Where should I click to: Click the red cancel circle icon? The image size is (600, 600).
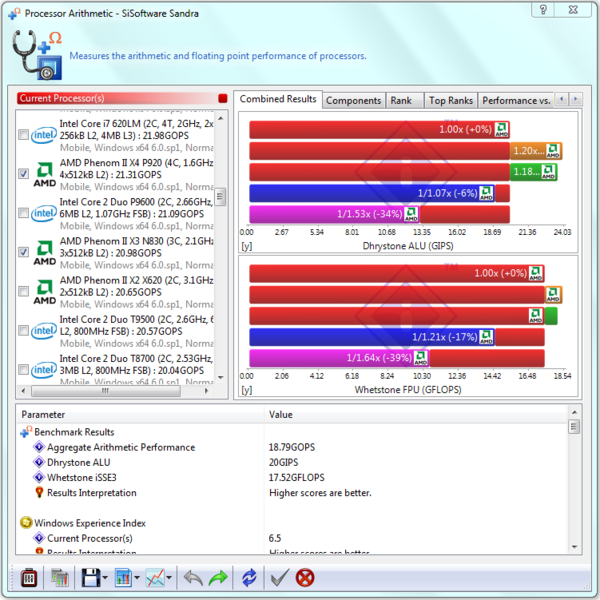305,577
